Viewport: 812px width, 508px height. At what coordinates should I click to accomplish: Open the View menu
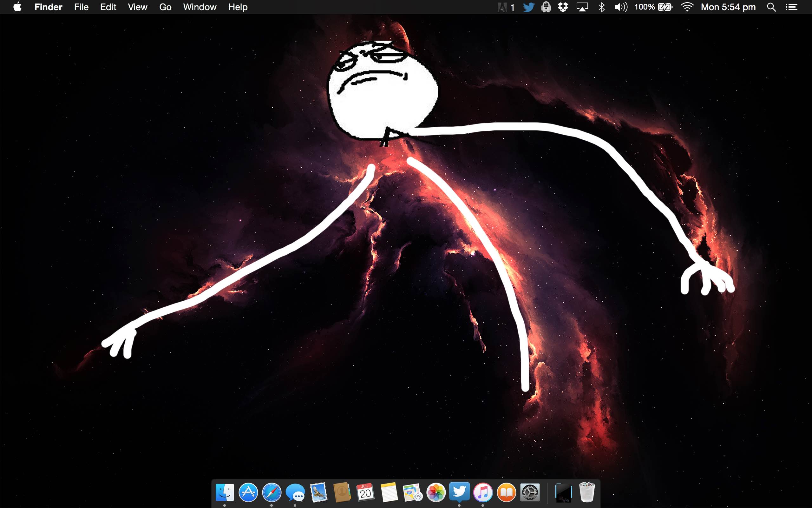pos(138,7)
